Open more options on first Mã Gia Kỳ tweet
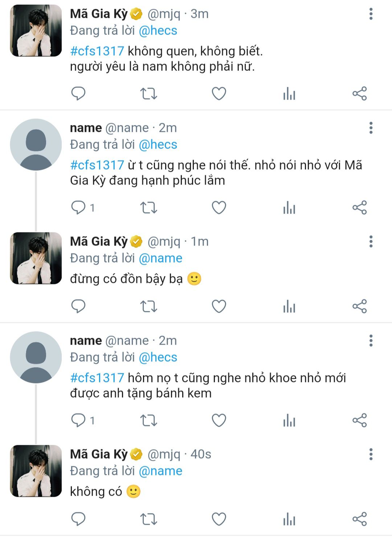The width and height of the screenshot is (392, 537). (x=371, y=14)
